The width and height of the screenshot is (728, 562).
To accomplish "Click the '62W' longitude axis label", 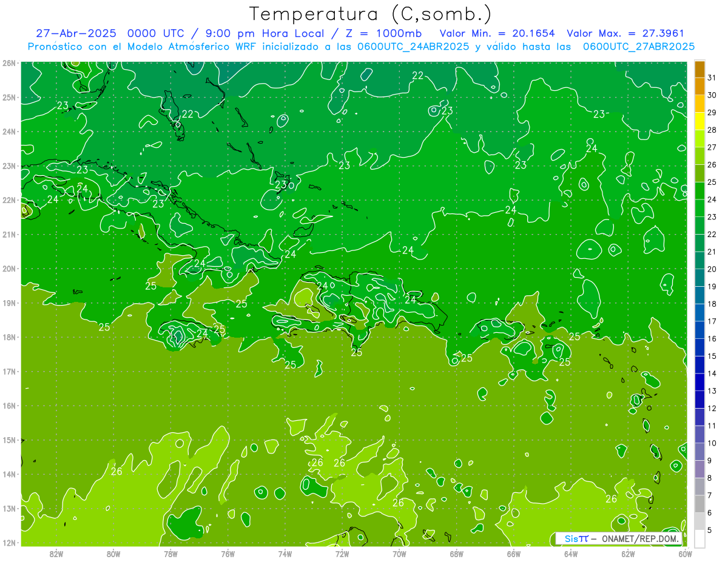I will pos(629,554).
